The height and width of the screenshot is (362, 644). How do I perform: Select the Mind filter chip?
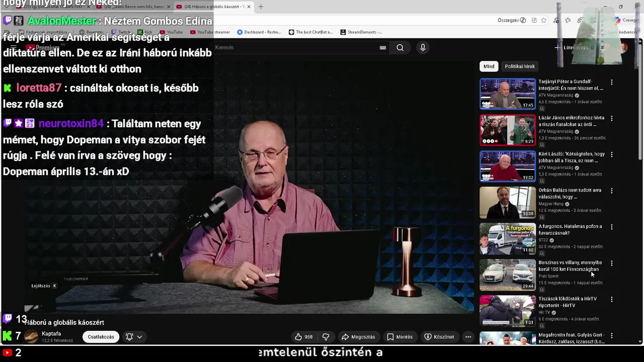click(489, 66)
